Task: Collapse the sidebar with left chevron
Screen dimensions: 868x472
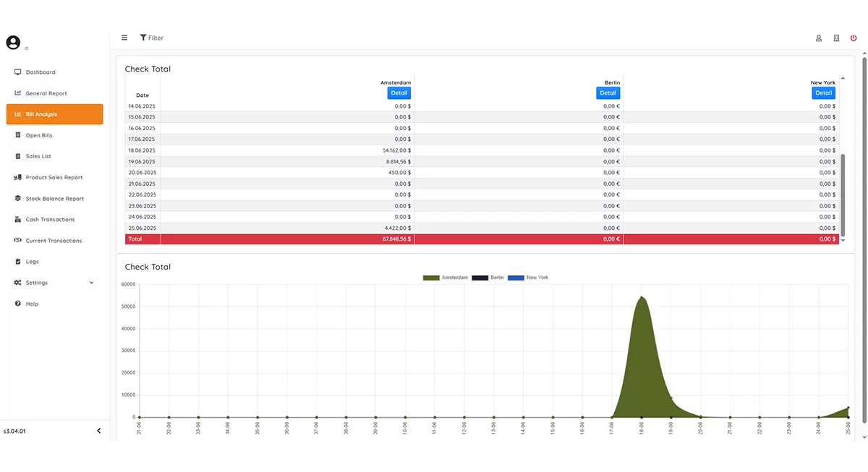Action: pyautogui.click(x=99, y=432)
